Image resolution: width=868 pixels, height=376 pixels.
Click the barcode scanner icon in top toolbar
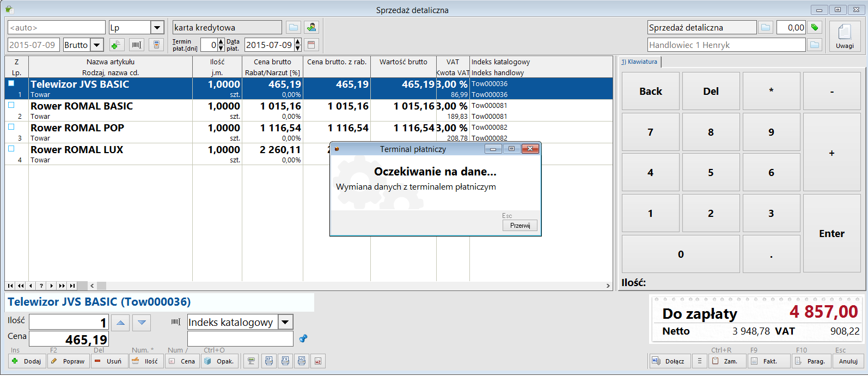(x=137, y=45)
